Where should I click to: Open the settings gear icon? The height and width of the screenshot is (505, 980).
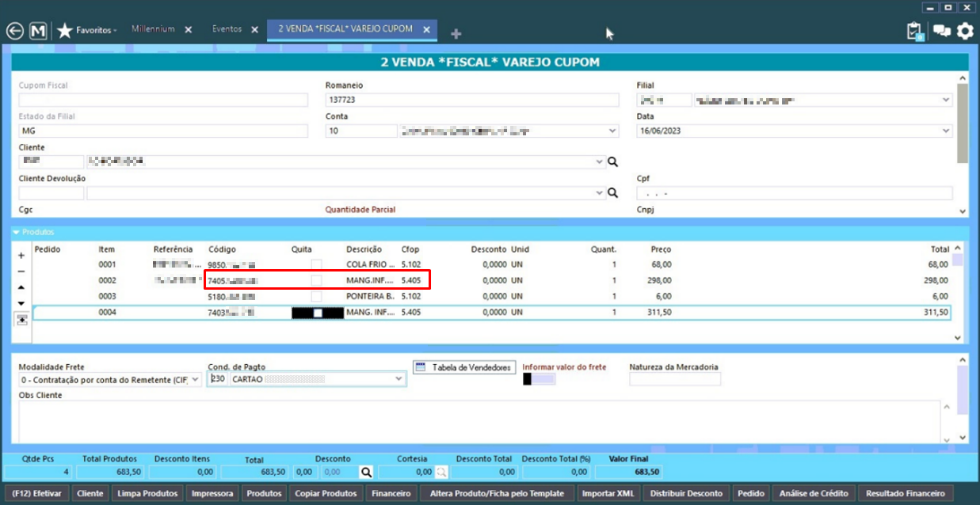[965, 31]
